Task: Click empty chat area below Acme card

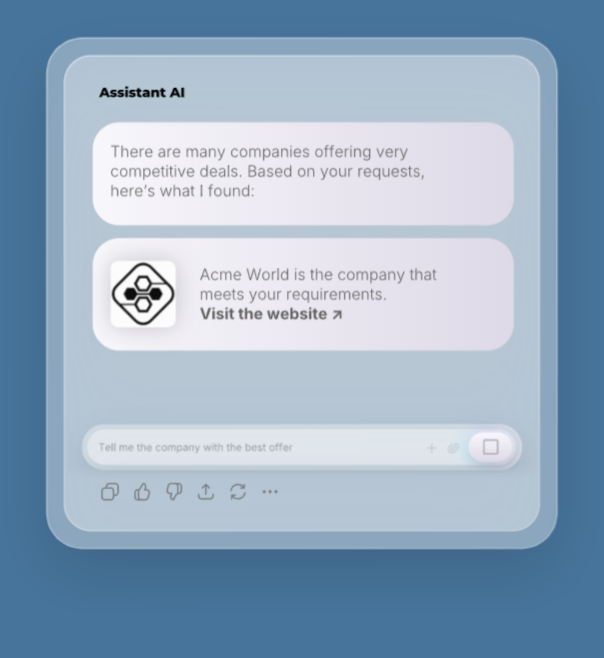Action: click(302, 386)
